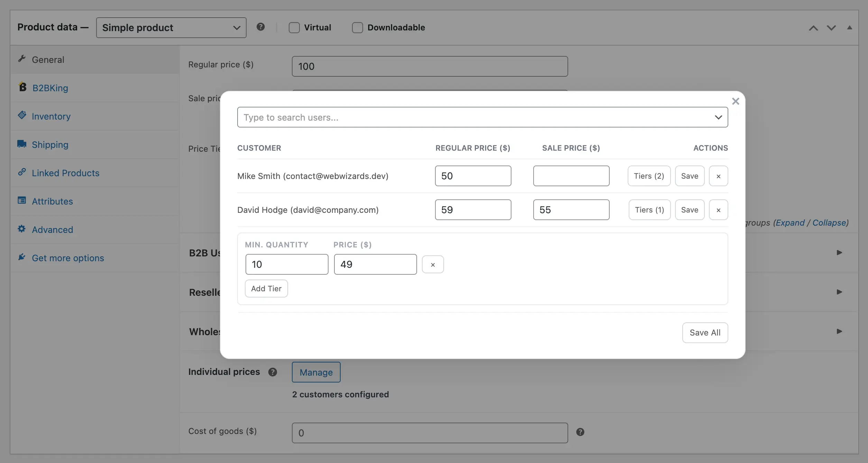Move the Product data panel down
Viewport: 868px width, 463px height.
click(831, 28)
